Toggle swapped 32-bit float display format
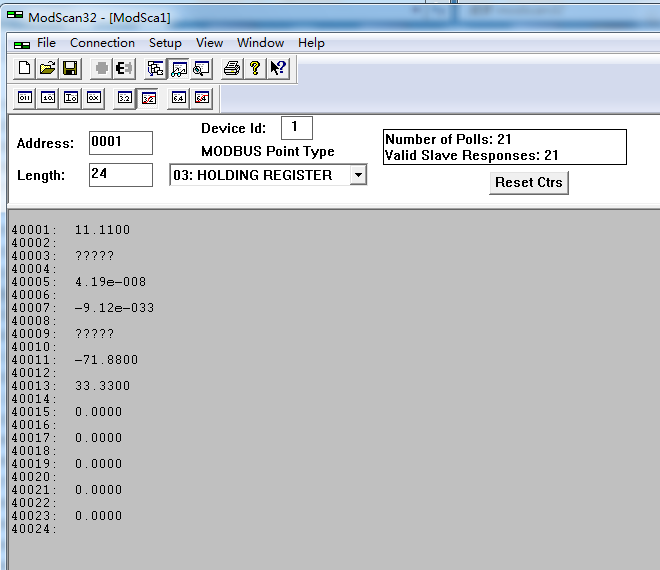 [x=148, y=99]
